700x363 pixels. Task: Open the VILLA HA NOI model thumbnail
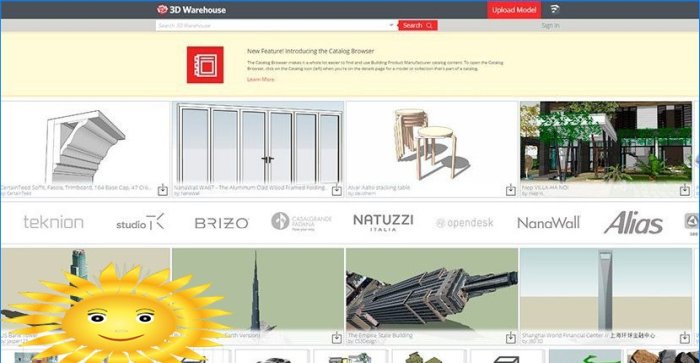[x=606, y=142]
